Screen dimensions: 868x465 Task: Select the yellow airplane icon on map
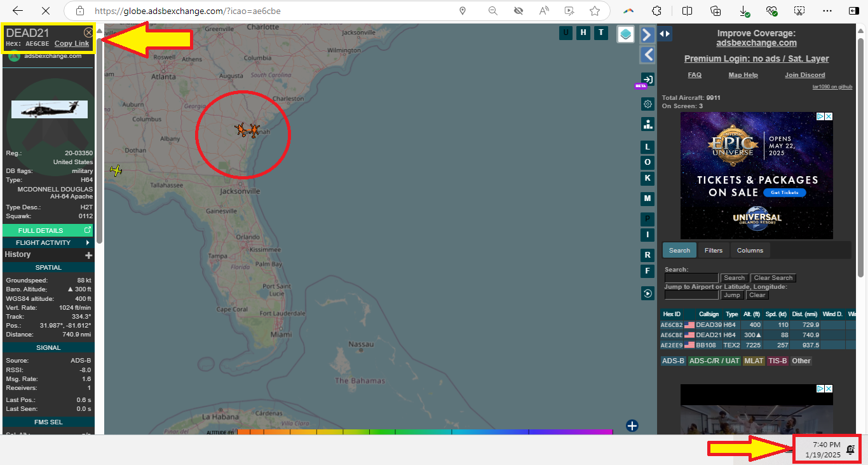116,170
